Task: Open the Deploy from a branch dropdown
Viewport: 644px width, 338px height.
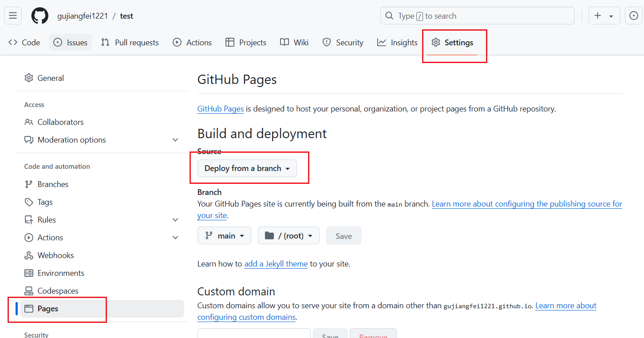Action: tap(247, 168)
